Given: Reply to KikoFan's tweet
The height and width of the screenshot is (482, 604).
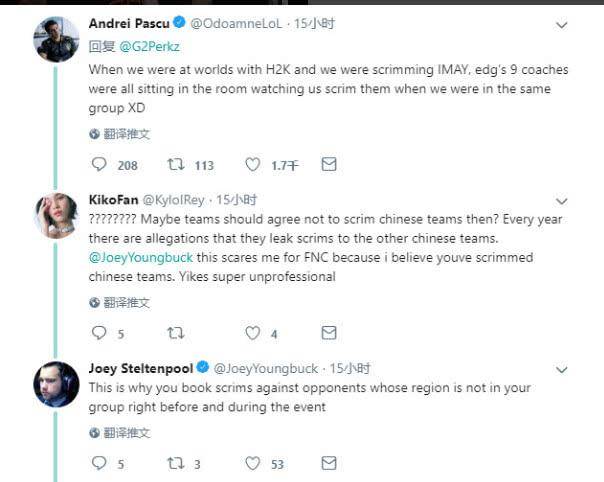Looking at the screenshot, I should pyautogui.click(x=98, y=333).
